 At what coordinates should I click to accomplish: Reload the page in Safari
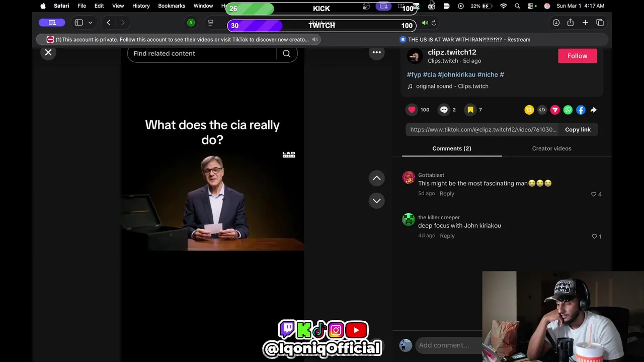[x=434, y=23]
